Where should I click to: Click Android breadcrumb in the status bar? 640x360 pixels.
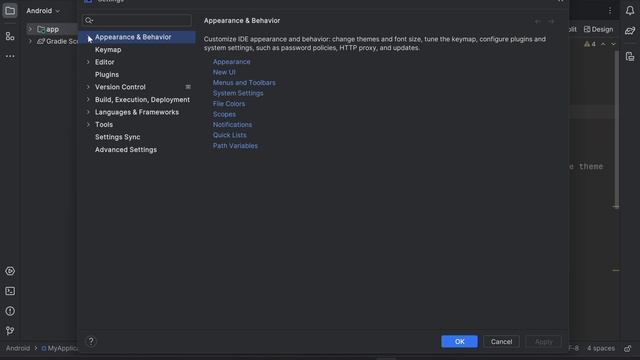click(18, 348)
